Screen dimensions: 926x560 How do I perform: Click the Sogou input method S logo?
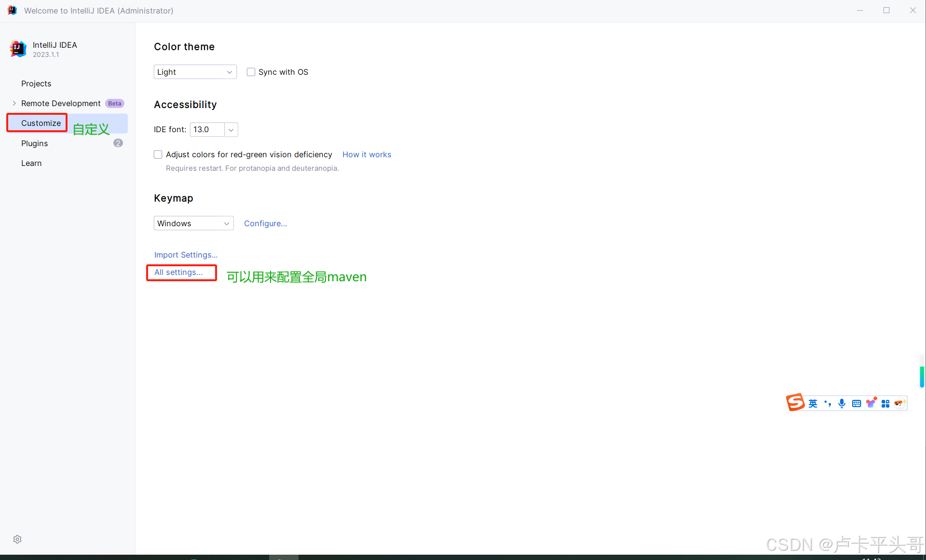[x=795, y=402]
